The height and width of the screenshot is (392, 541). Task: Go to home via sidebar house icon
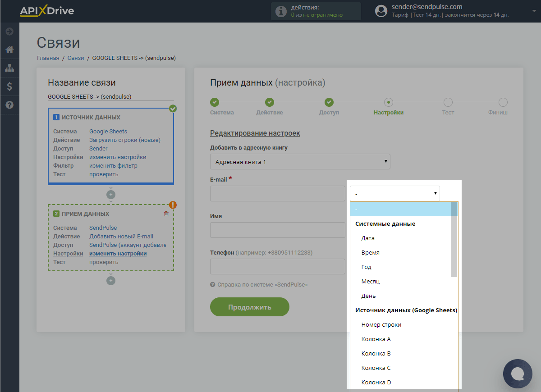coord(9,50)
